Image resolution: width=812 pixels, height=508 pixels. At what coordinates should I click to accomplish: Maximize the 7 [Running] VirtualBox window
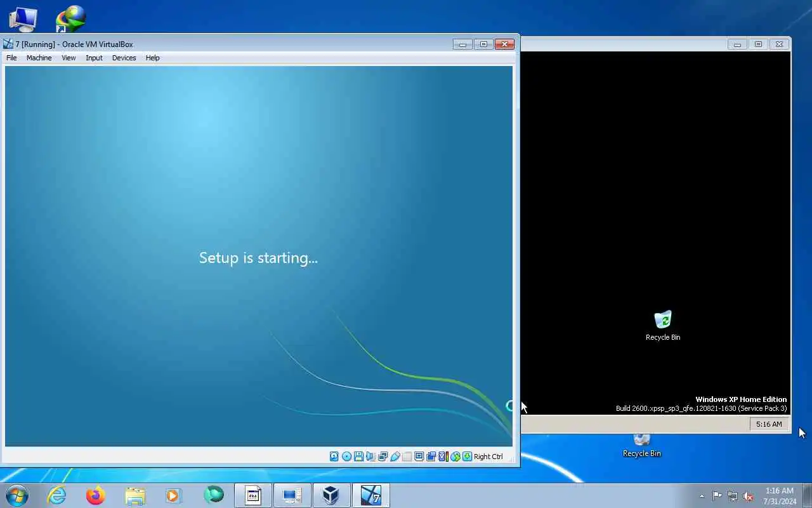point(483,44)
